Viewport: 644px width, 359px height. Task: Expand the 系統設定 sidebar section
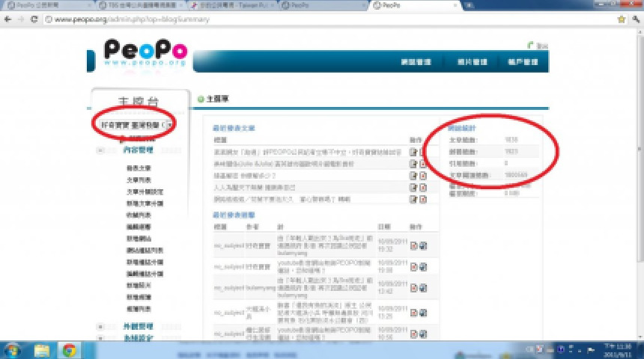pos(100,338)
